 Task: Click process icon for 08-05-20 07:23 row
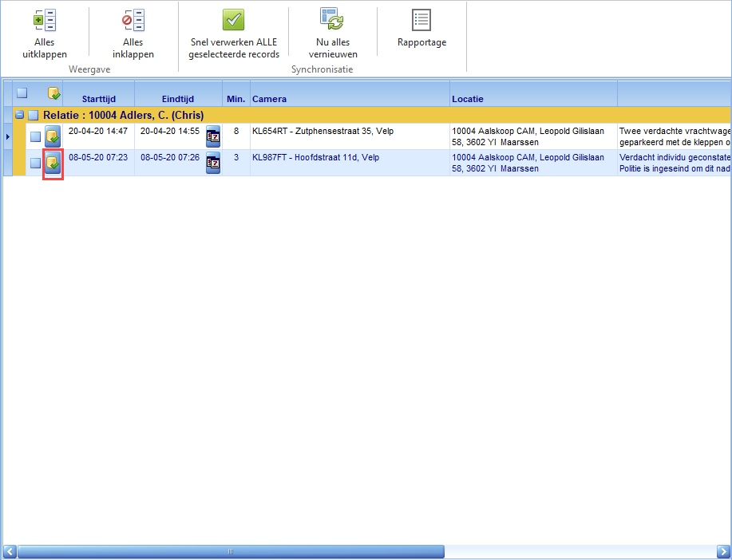pyautogui.click(x=53, y=163)
